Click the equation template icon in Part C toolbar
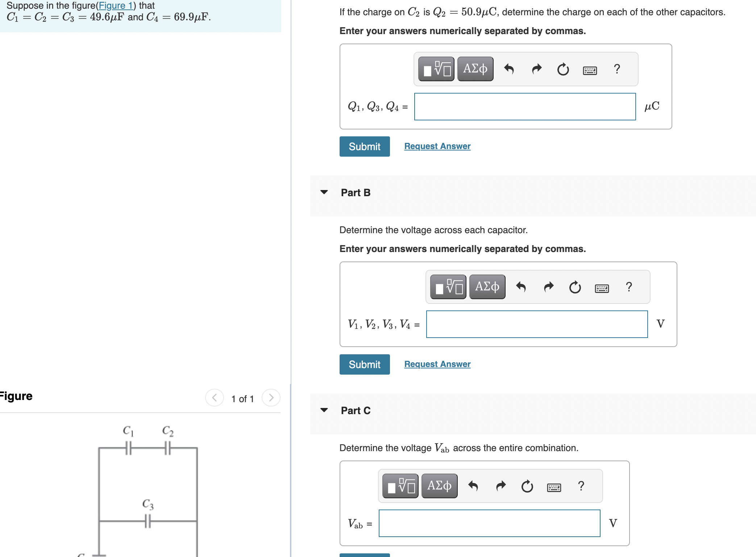 coord(400,485)
